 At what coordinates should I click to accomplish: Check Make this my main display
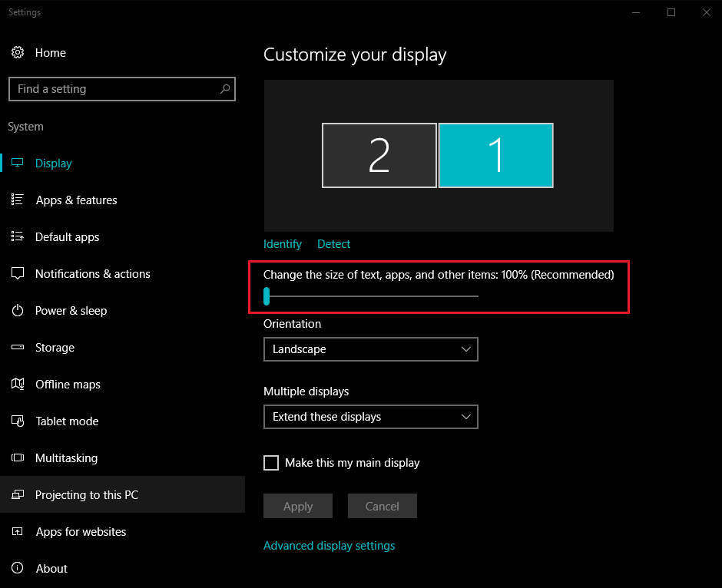pos(271,463)
